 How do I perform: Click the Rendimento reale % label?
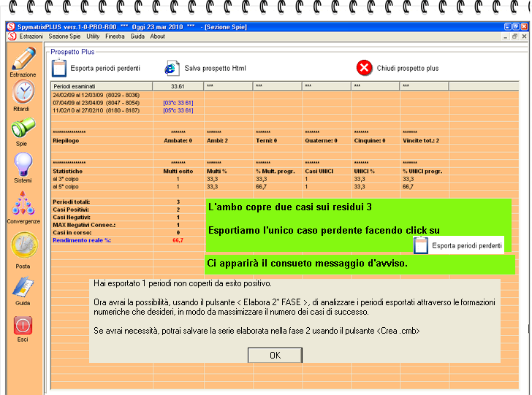coord(82,240)
